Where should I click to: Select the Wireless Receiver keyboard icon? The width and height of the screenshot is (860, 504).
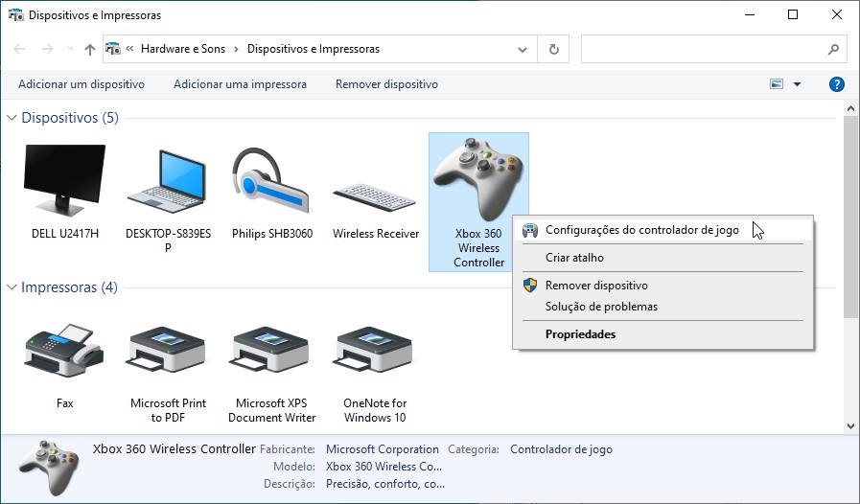coord(375,196)
